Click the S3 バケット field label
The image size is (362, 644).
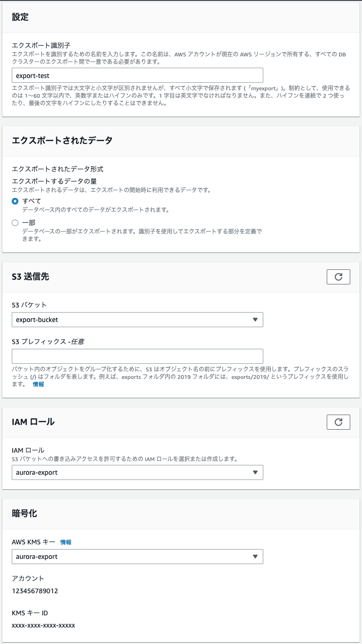(x=29, y=305)
